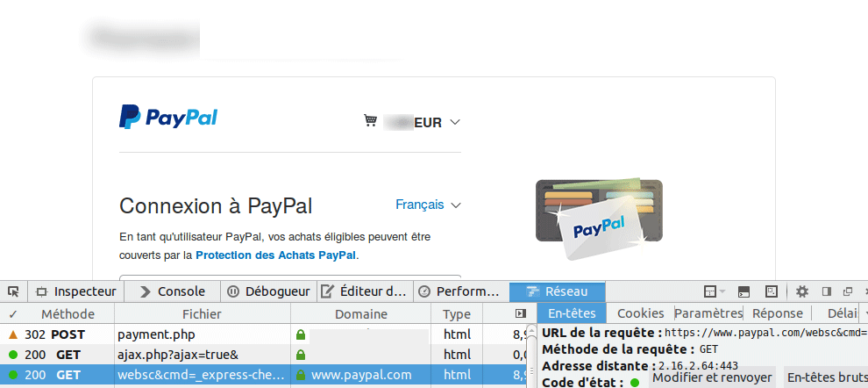Image resolution: width=868 pixels, height=388 pixels.
Task: Sort by Fichier column header
Action: pos(202,314)
